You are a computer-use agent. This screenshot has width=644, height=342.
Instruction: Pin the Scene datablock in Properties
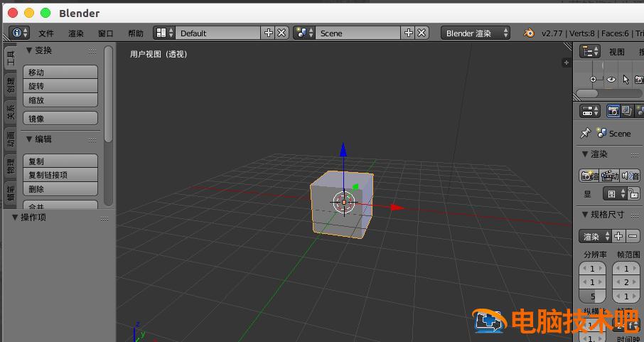(x=585, y=133)
